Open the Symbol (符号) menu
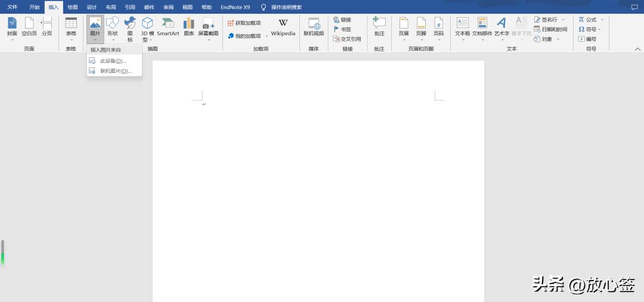Viewport: 644px width, 302px height. pos(589,30)
